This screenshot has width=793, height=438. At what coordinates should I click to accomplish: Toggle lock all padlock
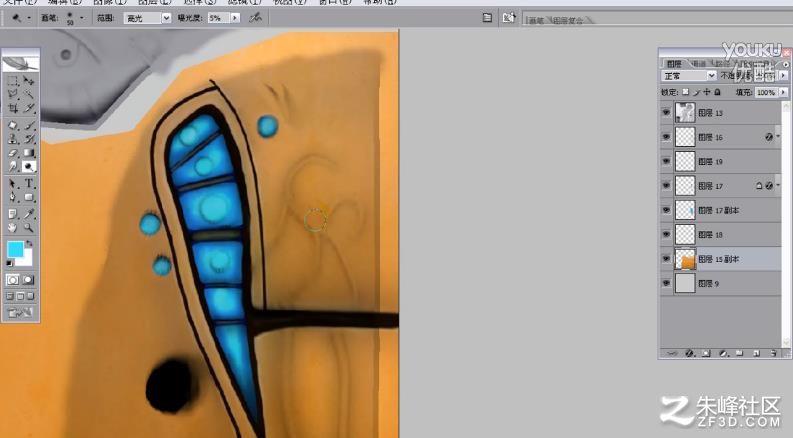click(717, 92)
